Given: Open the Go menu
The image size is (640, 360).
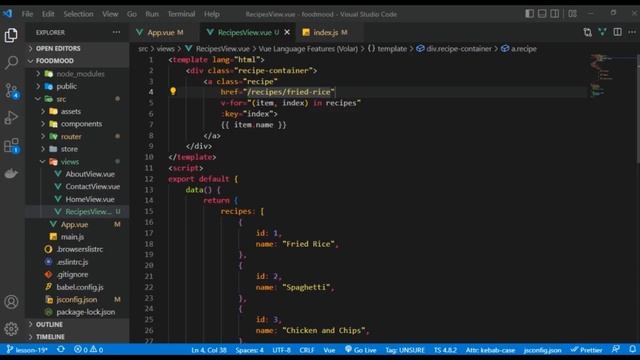Looking at the screenshot, I should (x=132, y=14).
